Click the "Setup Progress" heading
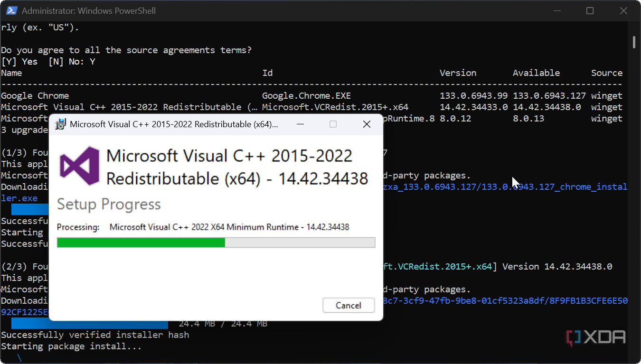 tap(109, 205)
